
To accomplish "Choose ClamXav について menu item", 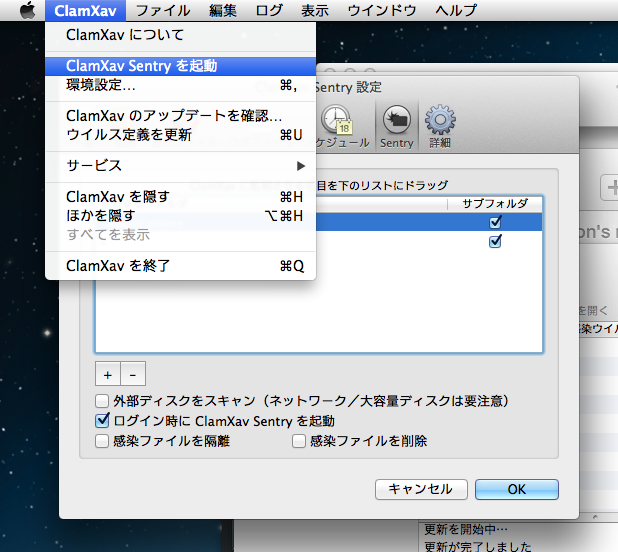I will [181, 35].
